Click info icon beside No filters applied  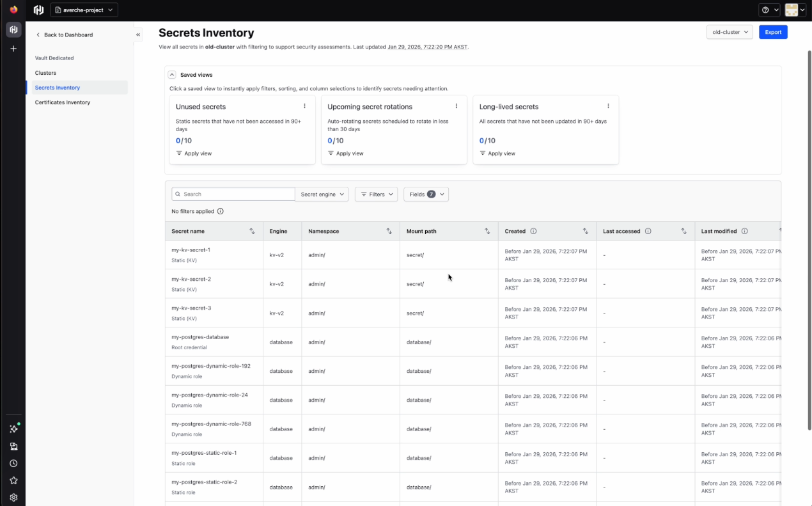point(221,211)
